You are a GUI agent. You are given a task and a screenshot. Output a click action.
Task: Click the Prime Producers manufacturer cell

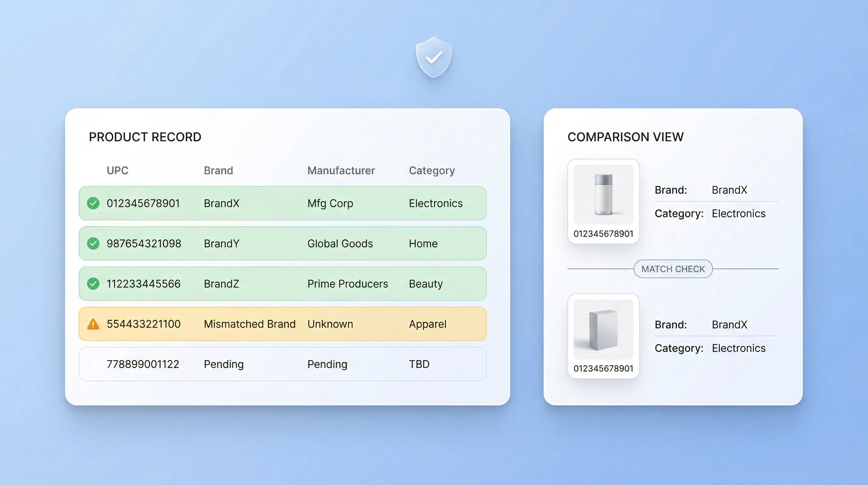(x=347, y=284)
